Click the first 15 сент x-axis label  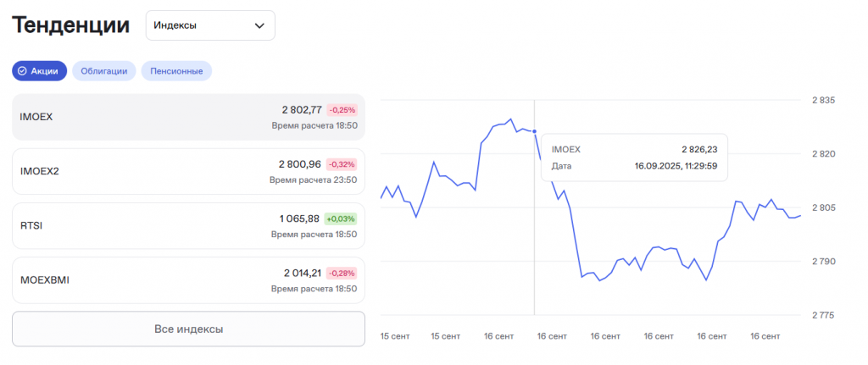point(395,336)
